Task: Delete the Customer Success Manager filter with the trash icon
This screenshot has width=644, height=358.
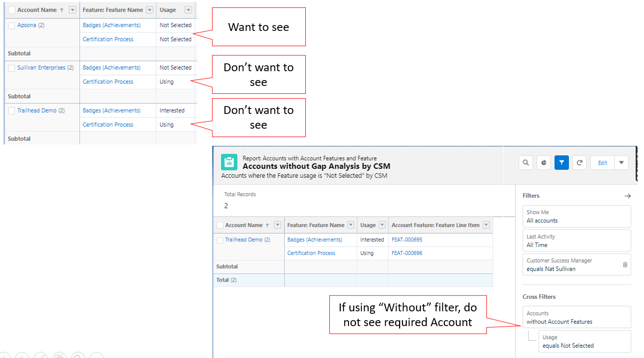Action: [x=625, y=265]
